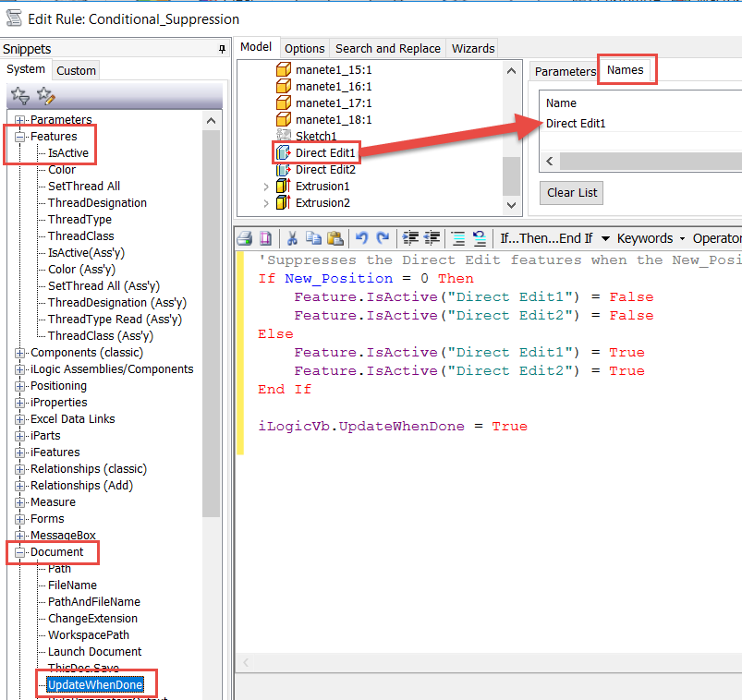Image resolution: width=742 pixels, height=700 pixels.
Task: Expand the Excel Data Links node
Action: pyautogui.click(x=19, y=419)
